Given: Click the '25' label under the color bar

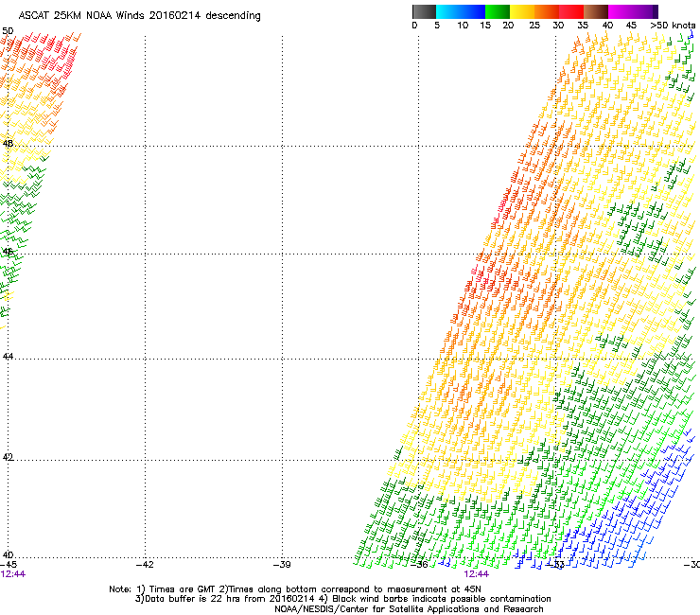Looking at the screenshot, I should [534, 26].
